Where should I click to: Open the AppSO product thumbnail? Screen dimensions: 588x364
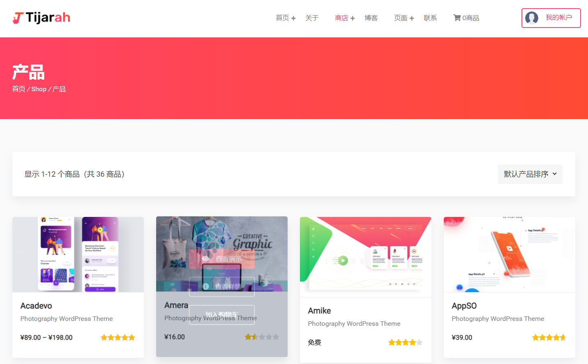pyautogui.click(x=510, y=254)
